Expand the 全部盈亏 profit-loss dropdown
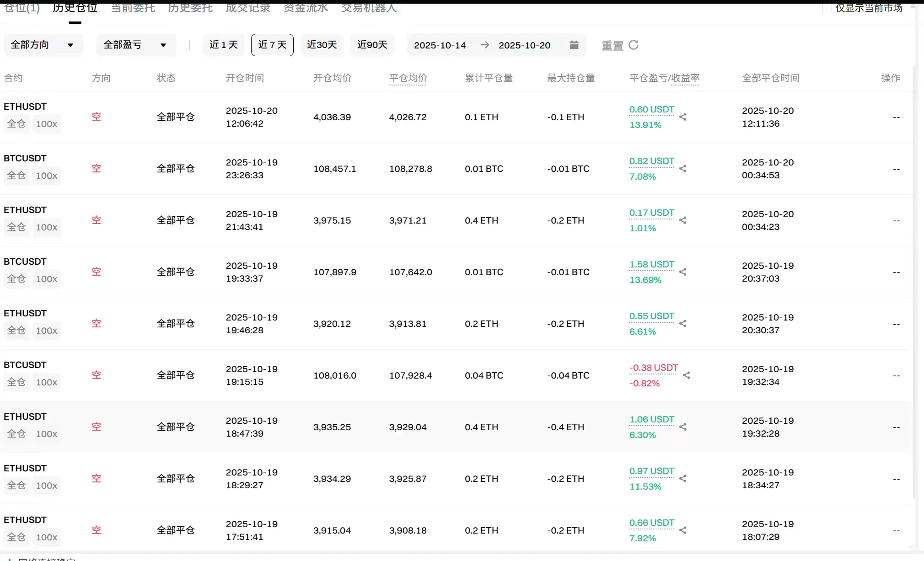The height and width of the screenshot is (561, 924). pos(135,45)
